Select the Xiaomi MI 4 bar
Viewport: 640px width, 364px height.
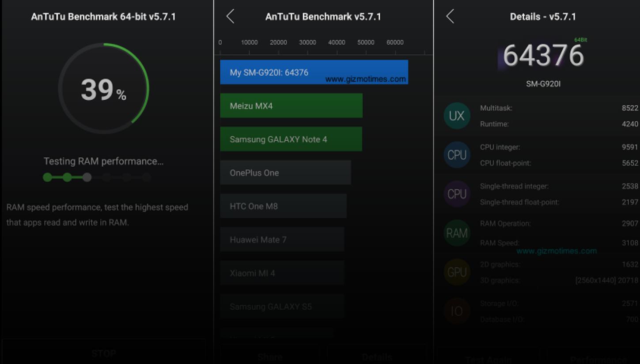click(x=282, y=273)
